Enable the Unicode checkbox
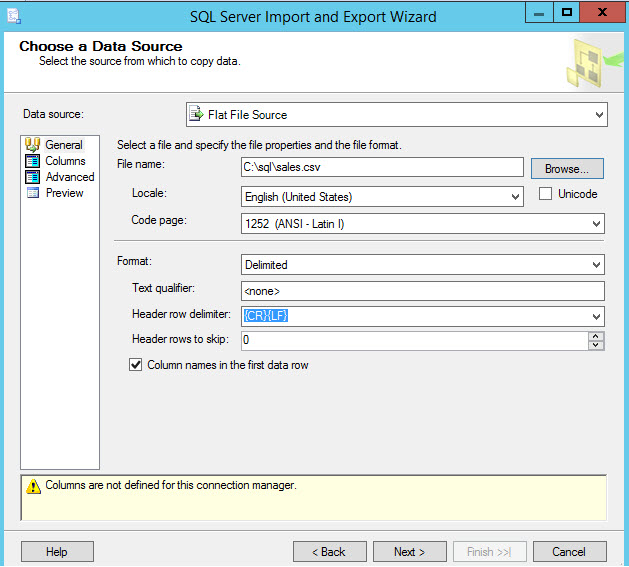The height and width of the screenshot is (567, 629). coord(545,194)
